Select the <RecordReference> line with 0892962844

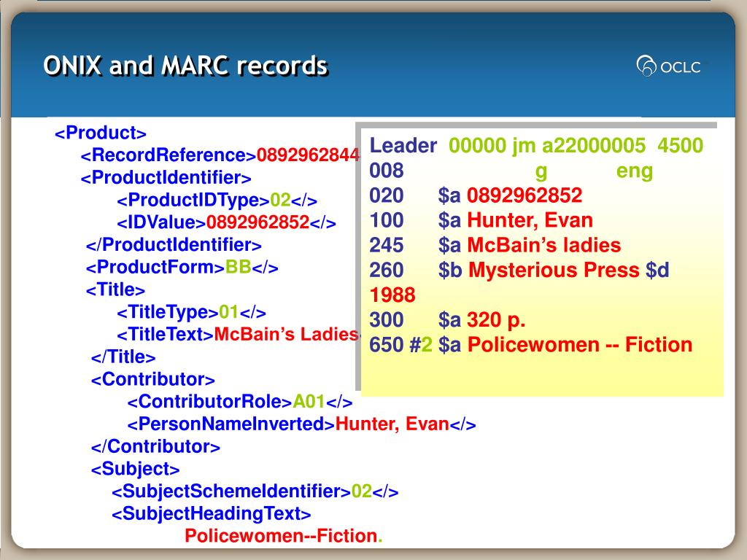point(220,155)
